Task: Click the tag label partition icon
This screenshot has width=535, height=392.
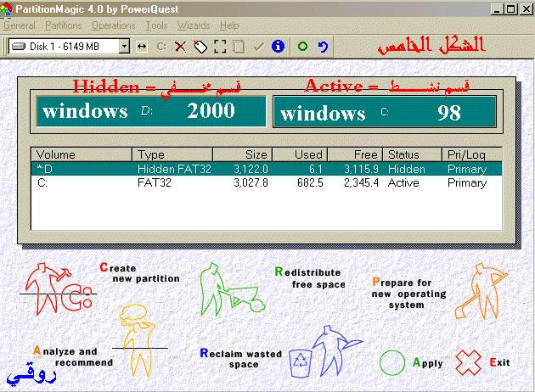Action: [x=200, y=47]
